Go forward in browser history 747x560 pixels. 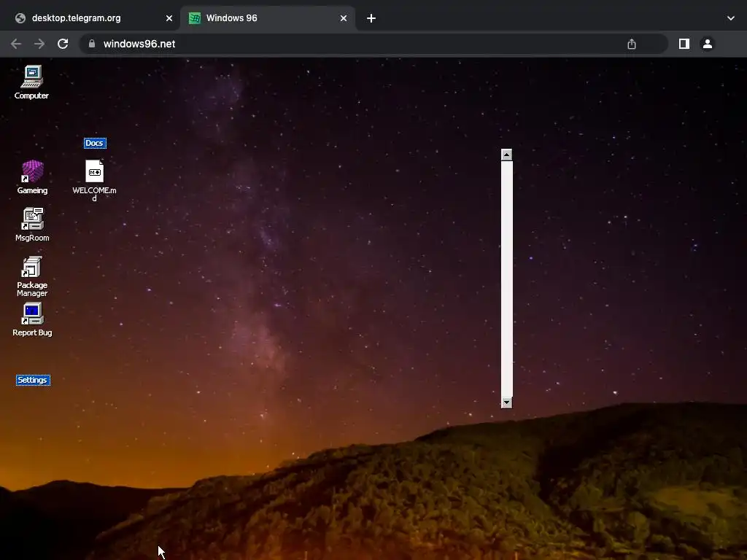click(39, 44)
